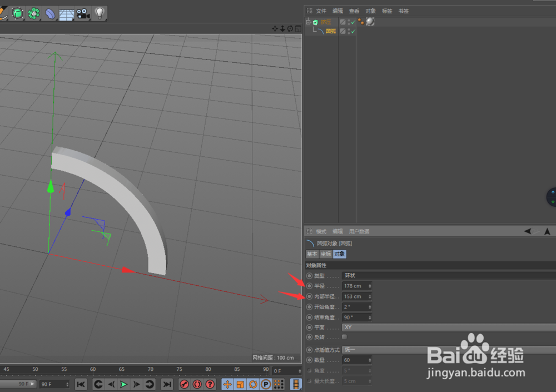This screenshot has width=556, height=392.
Task: Adjust the 数量 stepper arrows at 60
Action: click(x=370, y=360)
